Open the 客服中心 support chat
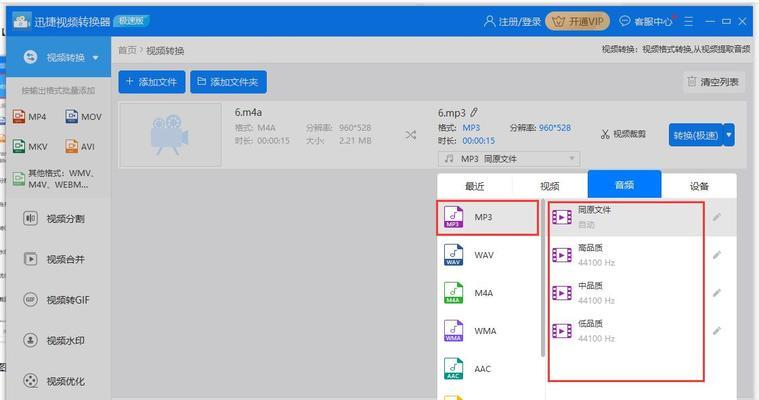Image resolution: width=759 pixels, height=400 pixels. tap(646, 21)
